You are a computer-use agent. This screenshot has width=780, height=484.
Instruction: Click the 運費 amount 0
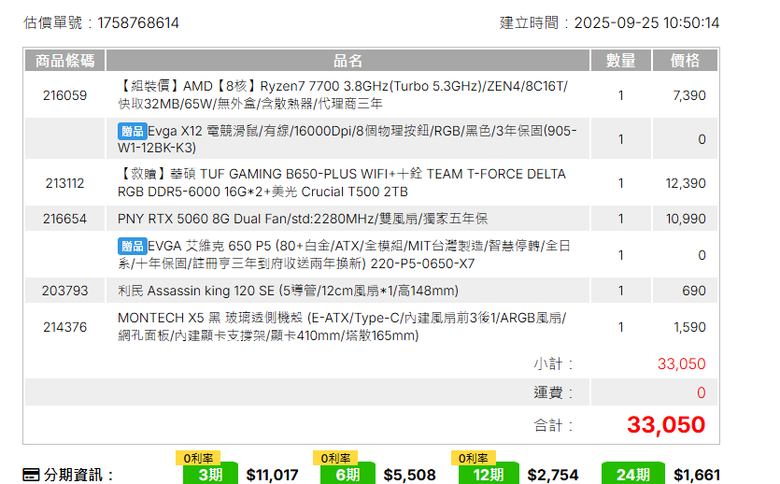(701, 392)
